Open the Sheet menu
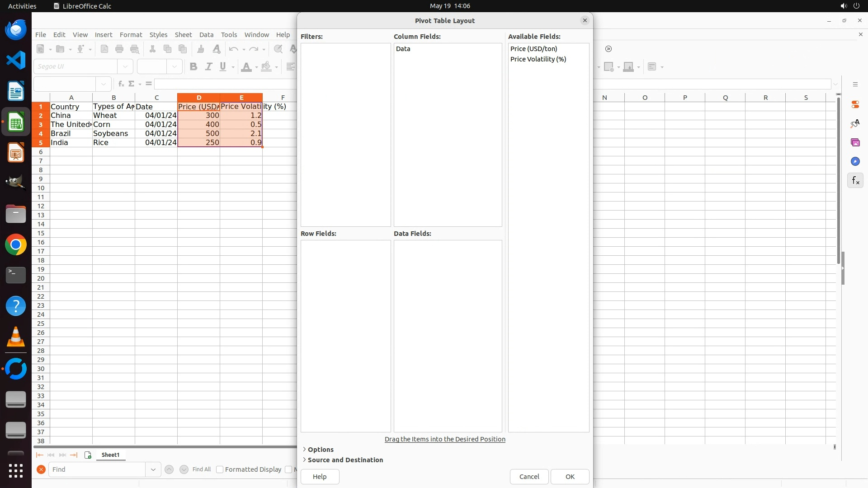 point(183,35)
